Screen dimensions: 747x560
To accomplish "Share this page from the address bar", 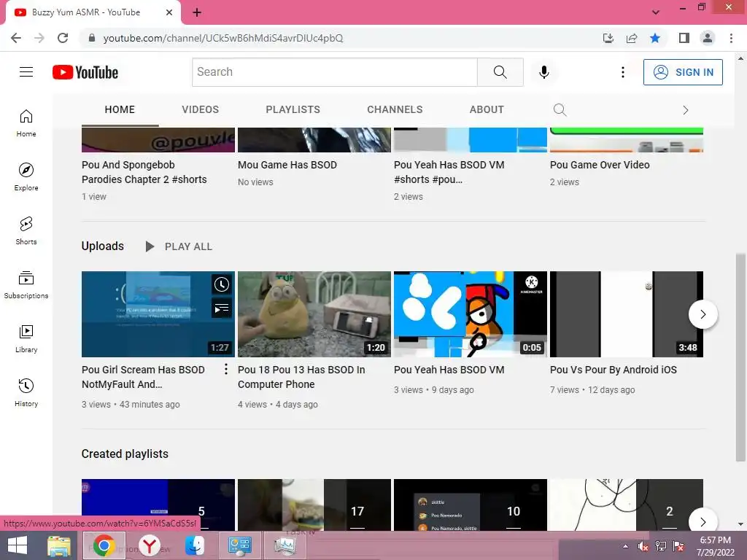I will point(632,38).
